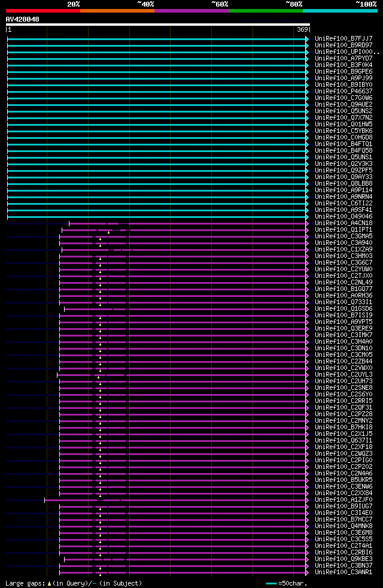Click the arrowhead ending the UniRef100_B7ISI9 bar

(308, 316)
